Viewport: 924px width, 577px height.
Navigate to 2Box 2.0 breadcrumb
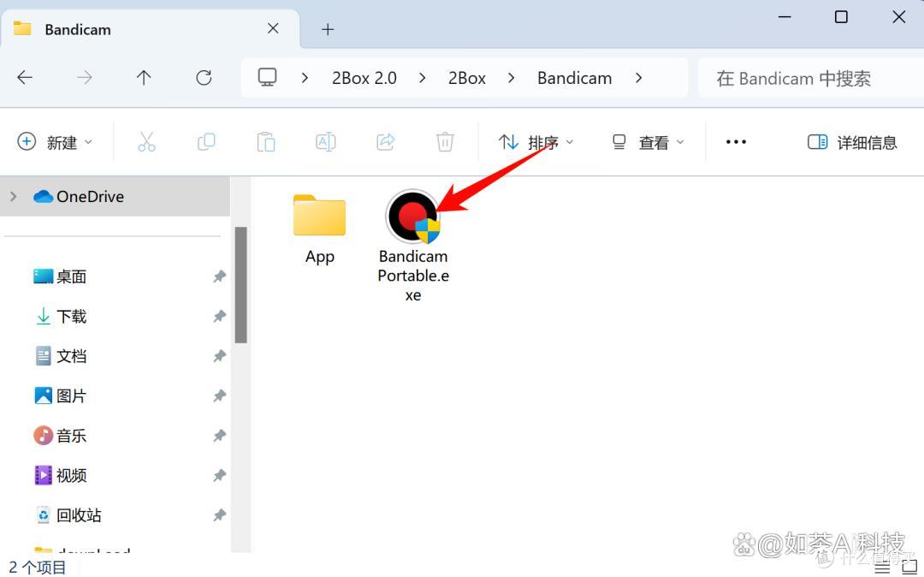[364, 78]
